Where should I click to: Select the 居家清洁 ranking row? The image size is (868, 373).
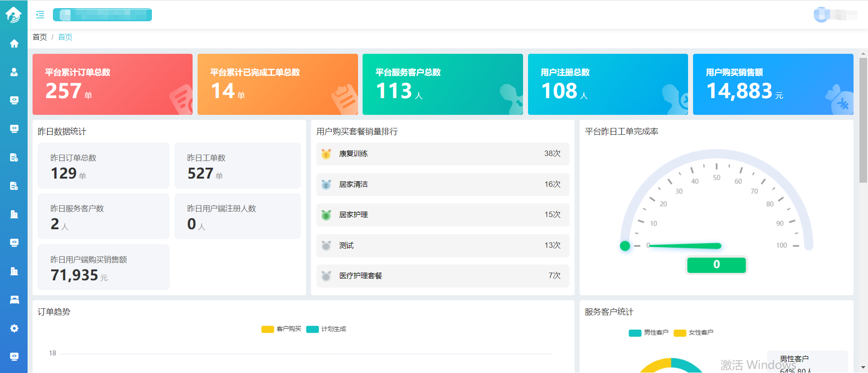tap(443, 184)
